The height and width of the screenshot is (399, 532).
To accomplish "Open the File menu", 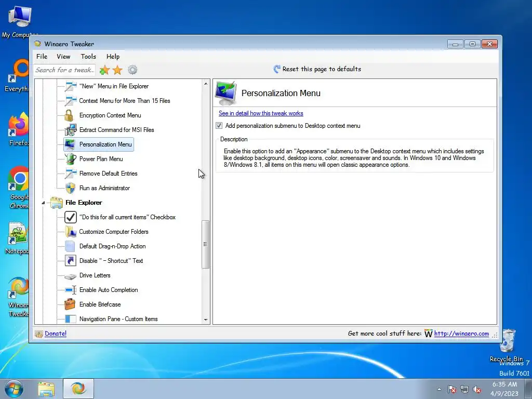I will (42, 57).
